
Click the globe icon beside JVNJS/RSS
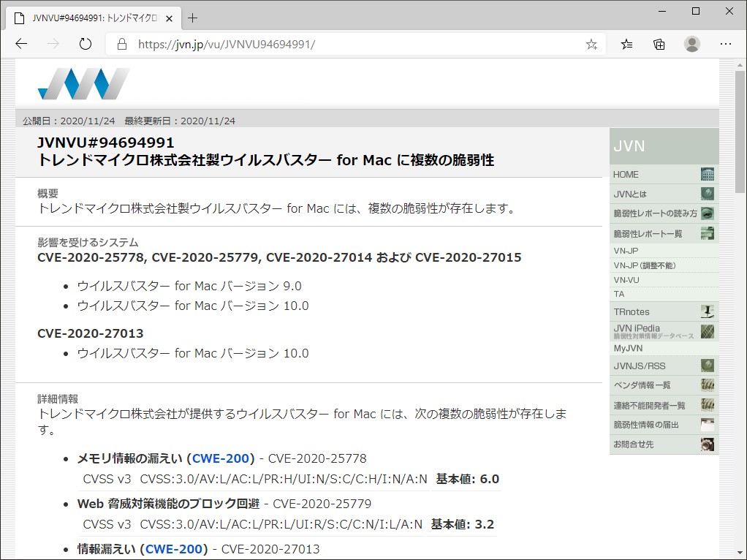(x=706, y=365)
